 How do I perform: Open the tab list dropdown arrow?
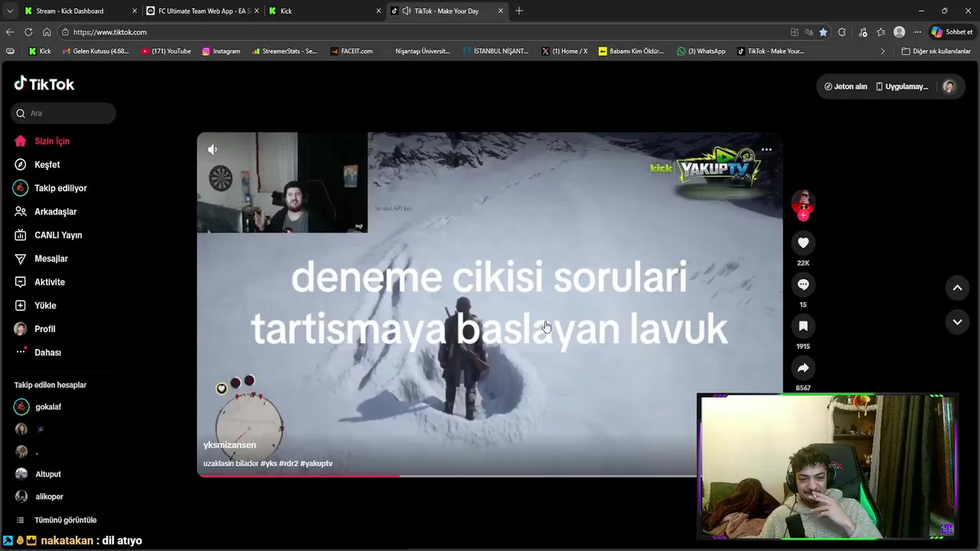point(9,11)
